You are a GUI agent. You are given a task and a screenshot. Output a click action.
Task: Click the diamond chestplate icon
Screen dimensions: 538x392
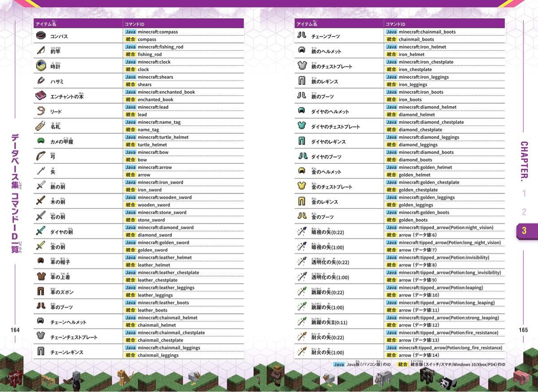click(x=301, y=126)
